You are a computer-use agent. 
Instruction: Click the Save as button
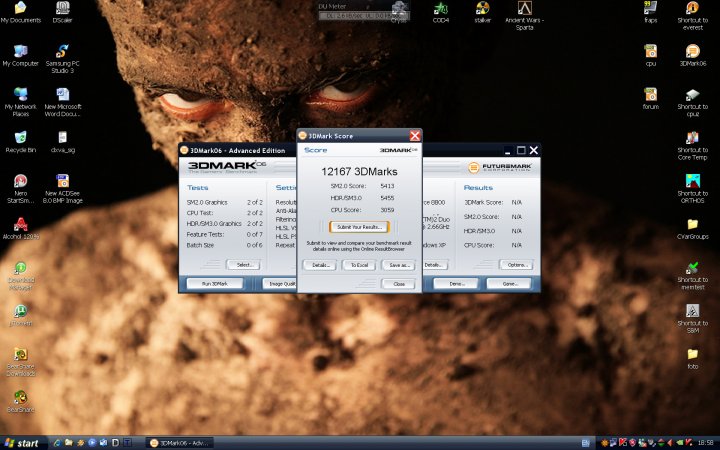tap(399, 265)
